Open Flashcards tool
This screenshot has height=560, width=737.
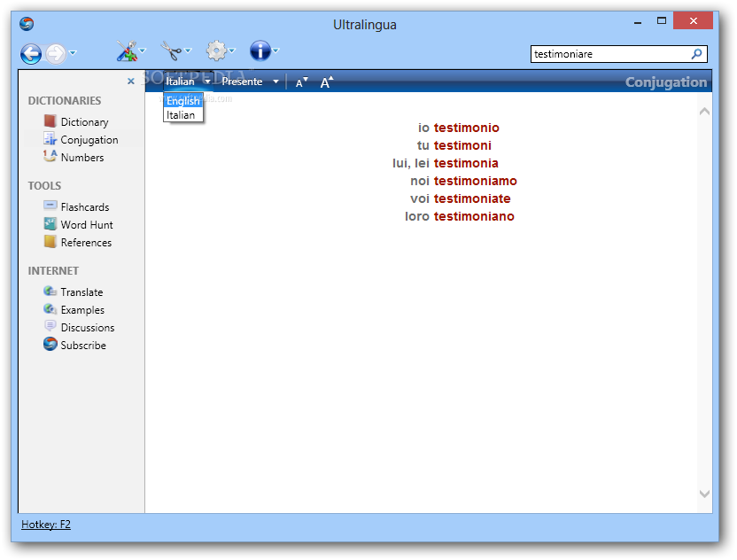click(x=85, y=207)
